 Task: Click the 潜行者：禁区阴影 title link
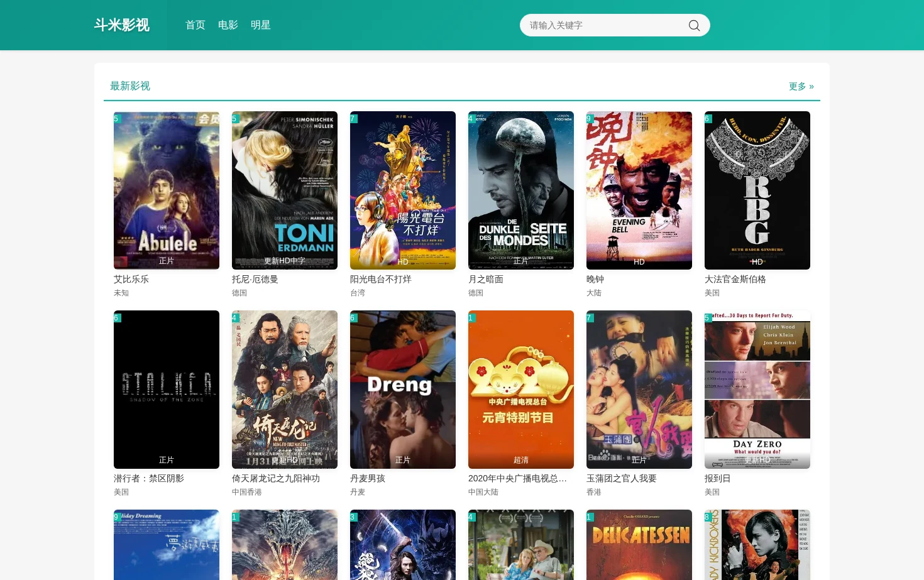(149, 478)
